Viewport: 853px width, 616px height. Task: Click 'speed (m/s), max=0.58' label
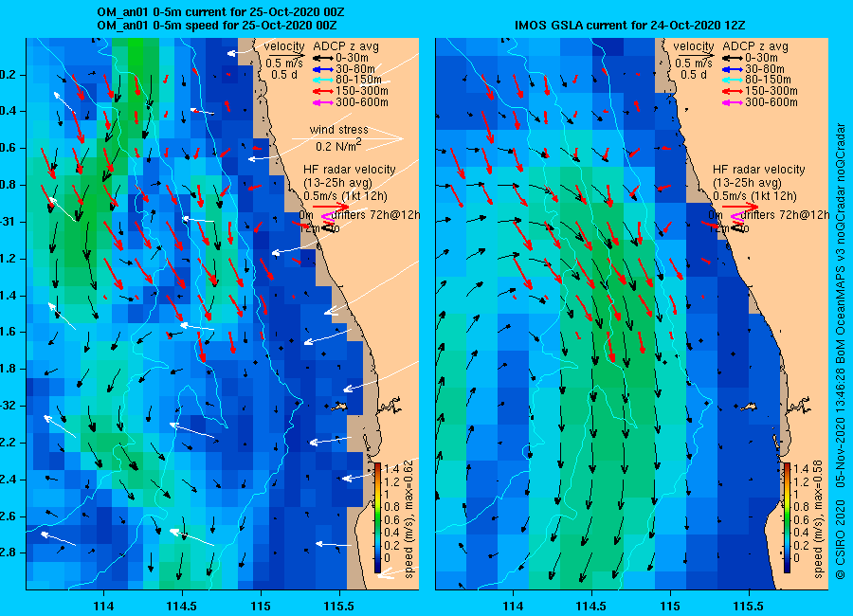pyautogui.click(x=818, y=518)
